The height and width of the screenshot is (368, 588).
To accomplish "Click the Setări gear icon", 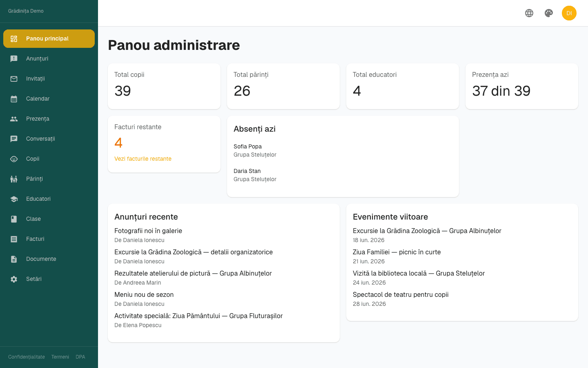I will (14, 279).
